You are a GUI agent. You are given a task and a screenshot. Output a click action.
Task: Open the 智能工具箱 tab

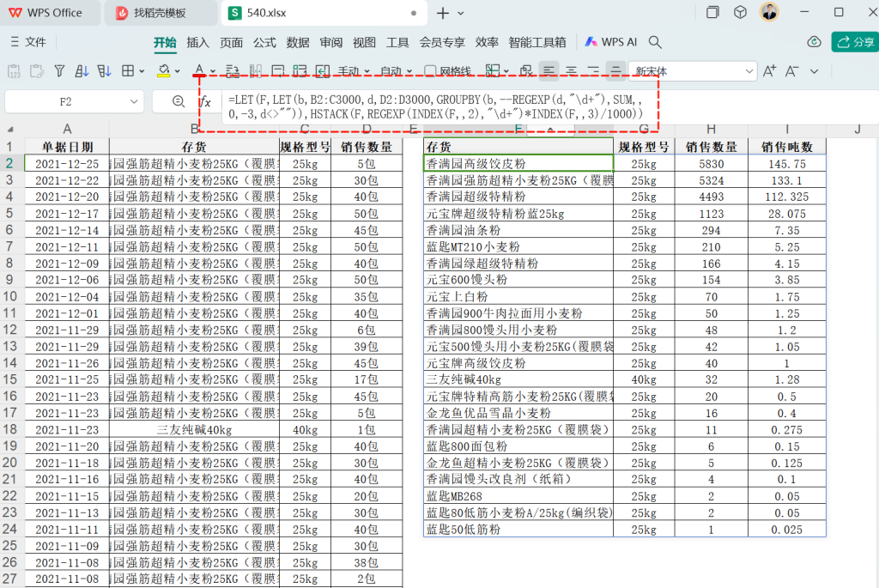pyautogui.click(x=537, y=43)
